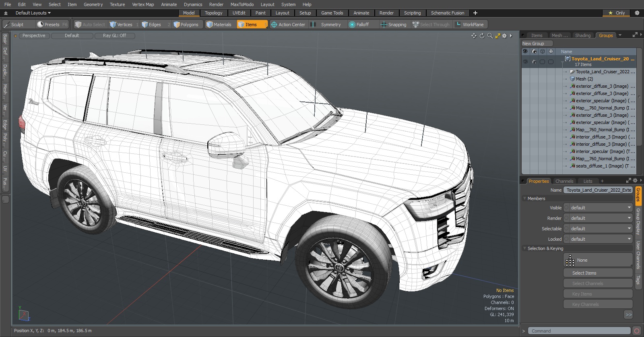Collapse the Selection & Keying section
Viewport: 644px width, 337px height.
(524, 248)
